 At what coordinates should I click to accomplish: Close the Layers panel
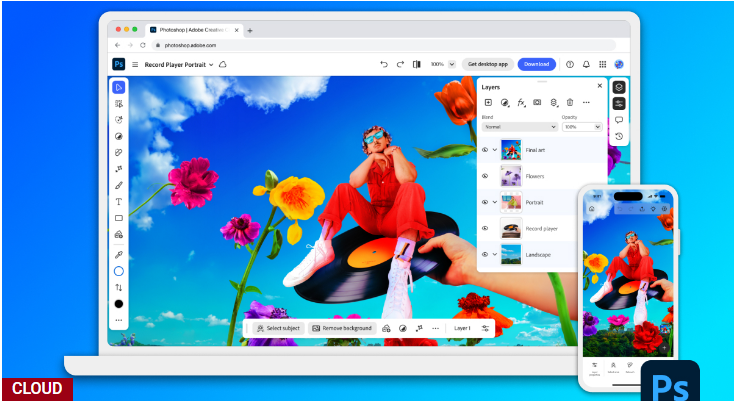click(599, 85)
